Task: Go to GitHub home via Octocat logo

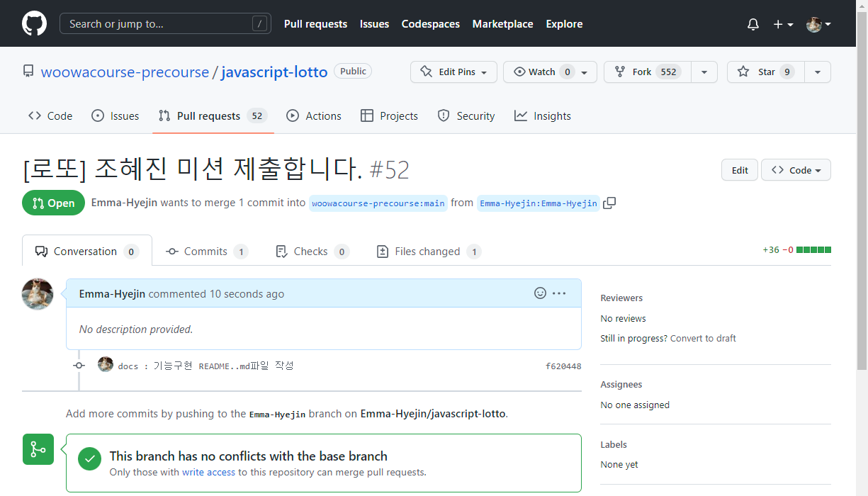Action: [34, 23]
